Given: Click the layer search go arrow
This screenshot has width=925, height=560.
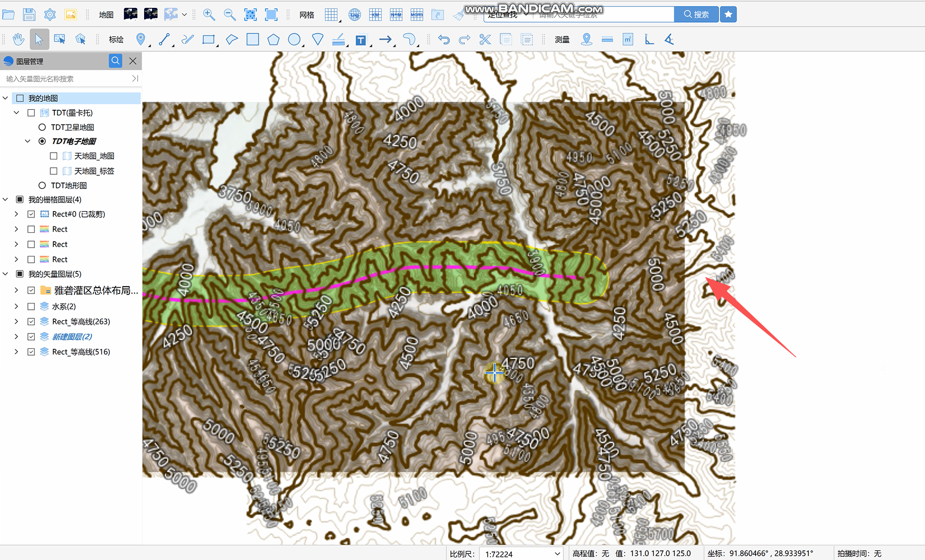Looking at the screenshot, I should (135, 79).
